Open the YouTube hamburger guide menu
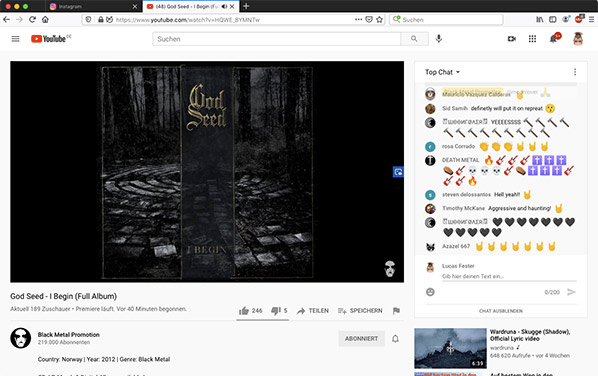 [x=15, y=39]
